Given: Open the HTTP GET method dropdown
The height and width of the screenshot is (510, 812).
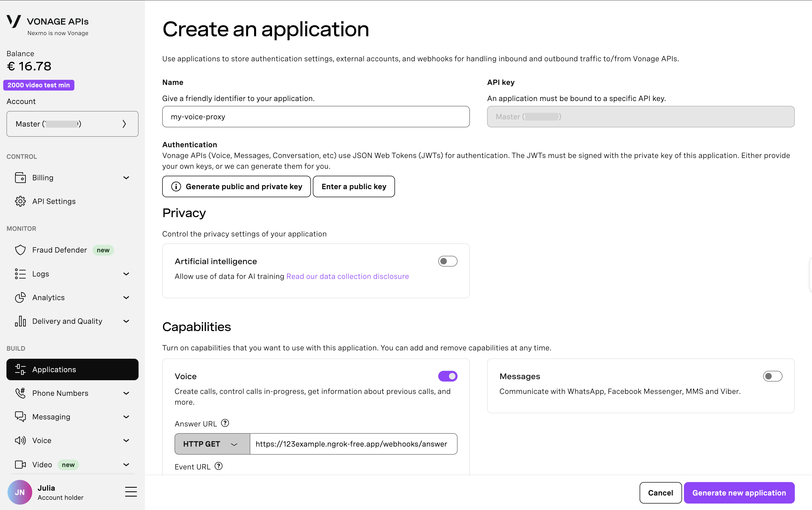Looking at the screenshot, I should (x=212, y=444).
